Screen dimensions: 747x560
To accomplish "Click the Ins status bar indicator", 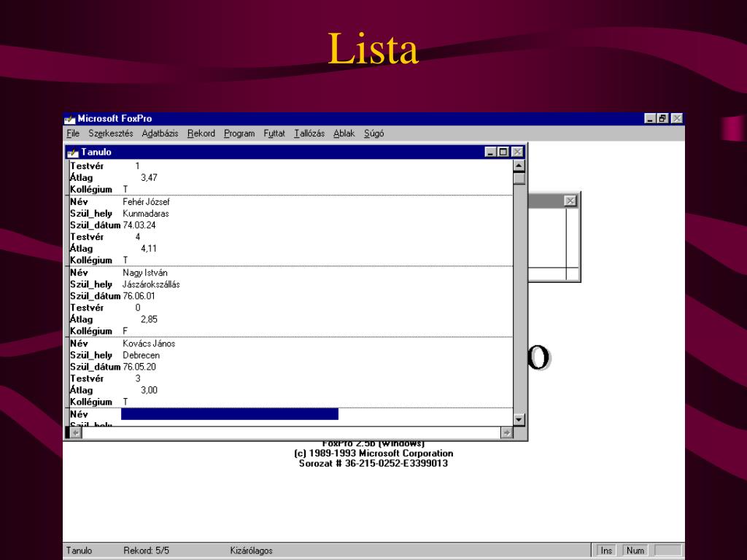I will pyautogui.click(x=606, y=551).
